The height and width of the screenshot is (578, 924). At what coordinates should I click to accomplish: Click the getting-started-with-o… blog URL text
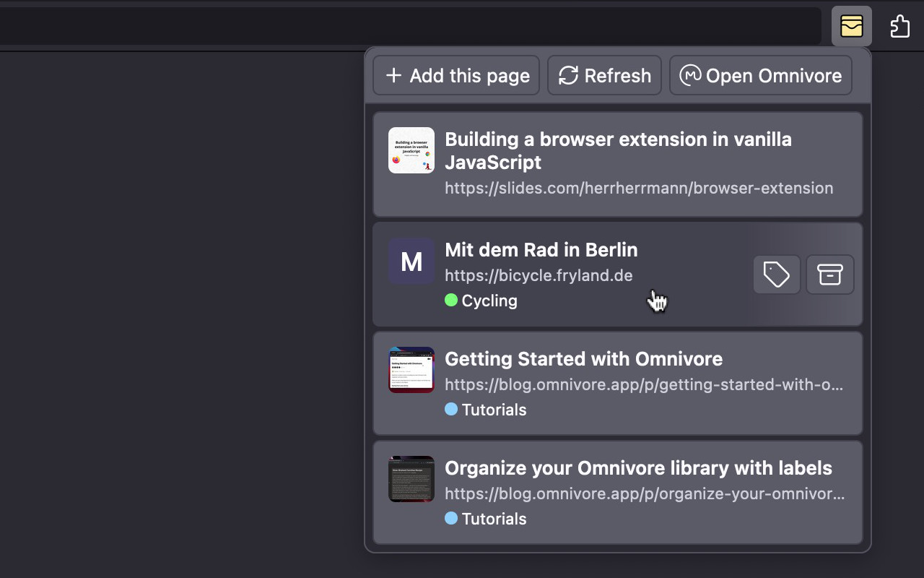644,384
